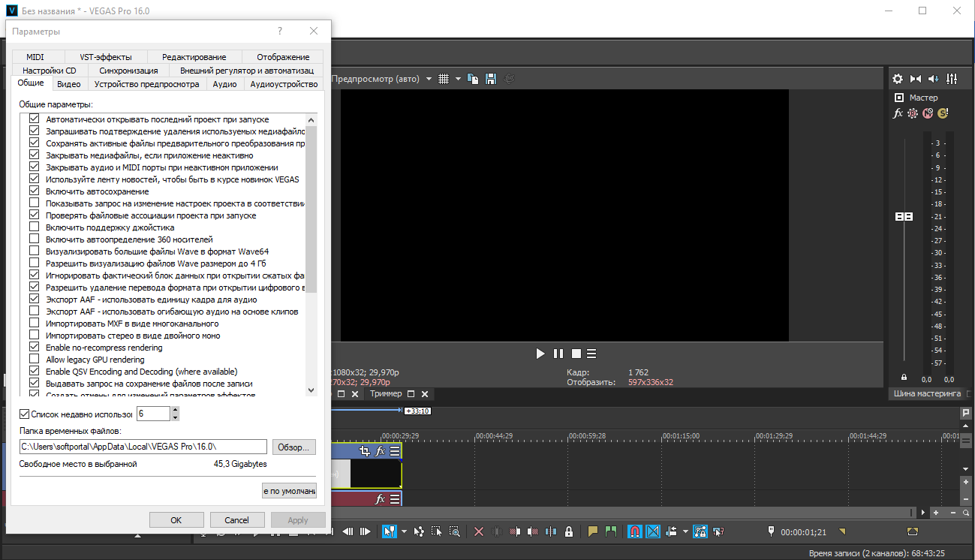Switch to the MIDI tab
975x560 pixels.
(x=35, y=57)
